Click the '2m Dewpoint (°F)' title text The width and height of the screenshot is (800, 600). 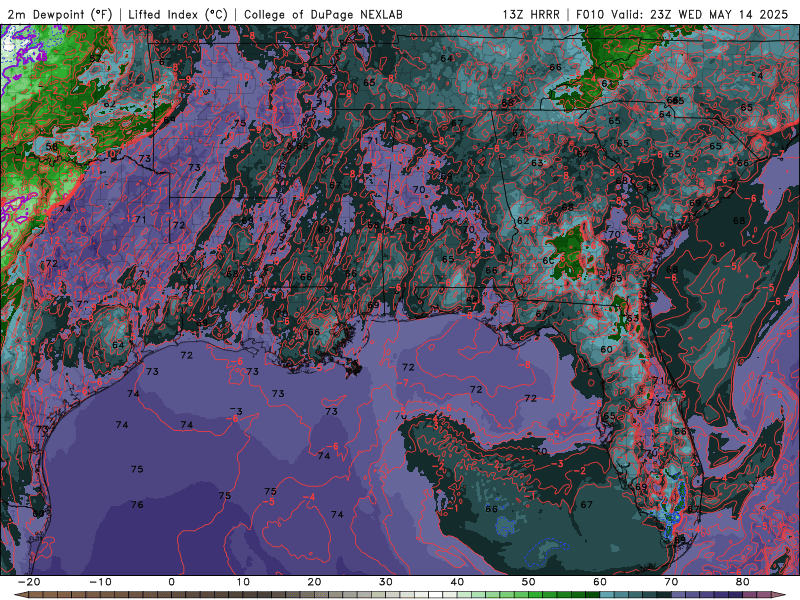pos(60,15)
